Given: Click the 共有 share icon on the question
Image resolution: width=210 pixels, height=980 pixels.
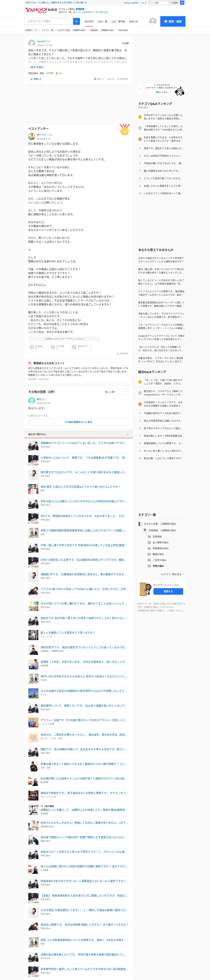Looking at the screenshot, I should (x=109, y=79).
